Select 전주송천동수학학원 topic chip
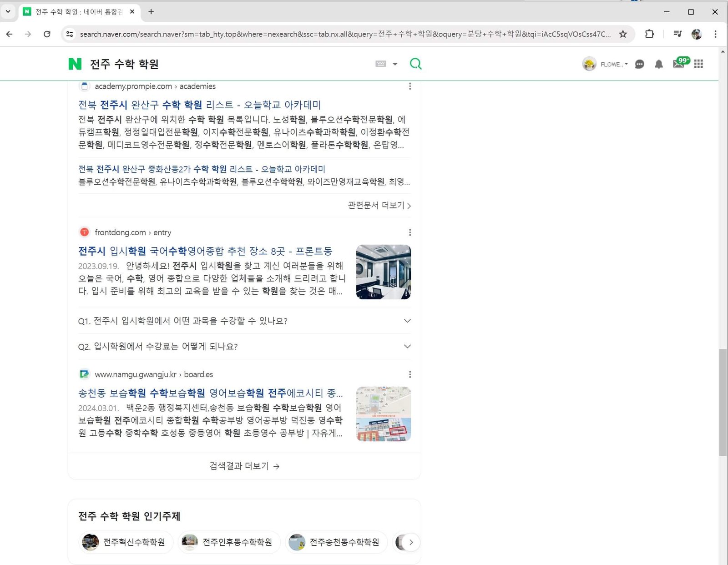This screenshot has width=728, height=565. click(336, 542)
